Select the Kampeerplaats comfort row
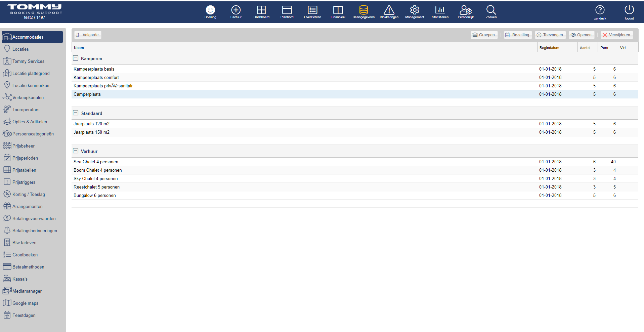 point(355,77)
